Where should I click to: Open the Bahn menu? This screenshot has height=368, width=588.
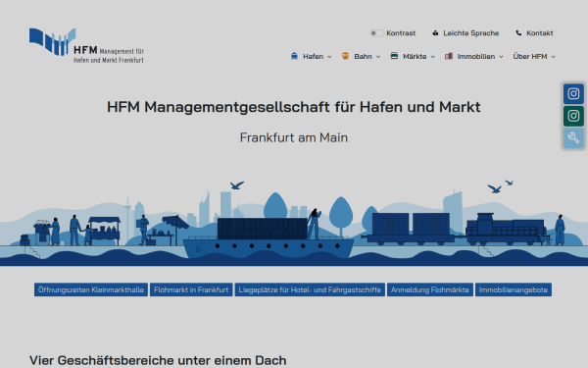[363, 56]
